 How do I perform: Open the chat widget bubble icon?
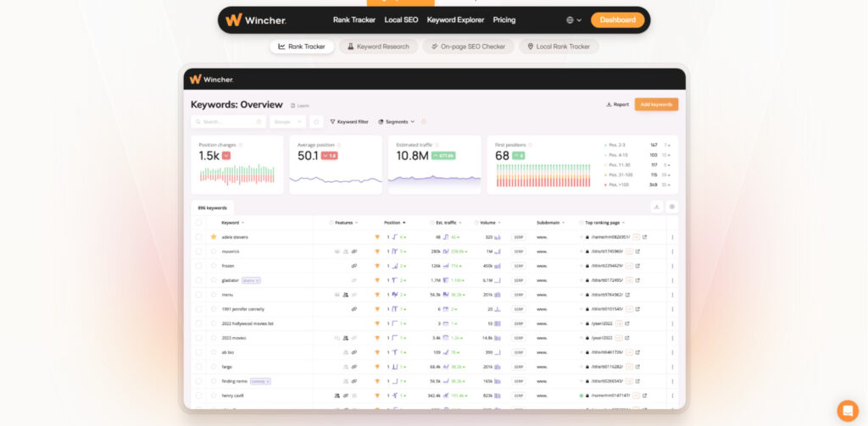pos(848,411)
